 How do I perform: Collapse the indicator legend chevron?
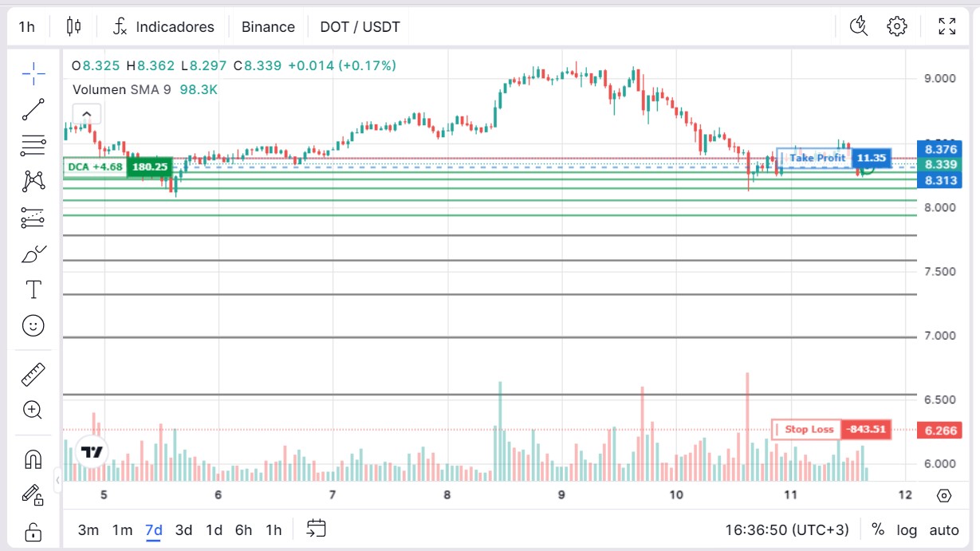coord(87,114)
